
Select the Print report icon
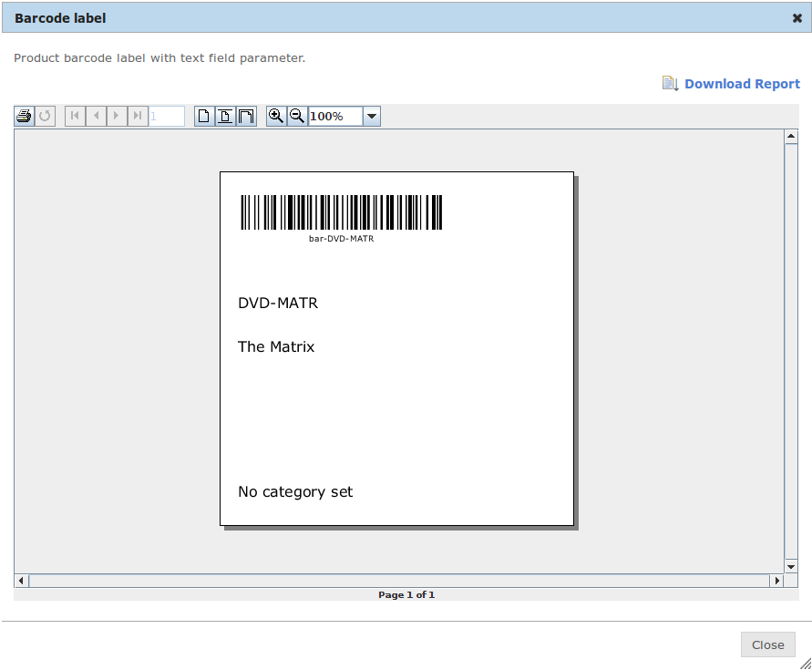pyautogui.click(x=22, y=116)
